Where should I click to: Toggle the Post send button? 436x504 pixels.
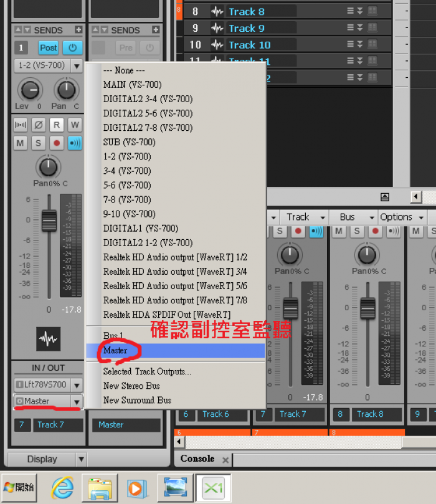[48, 48]
